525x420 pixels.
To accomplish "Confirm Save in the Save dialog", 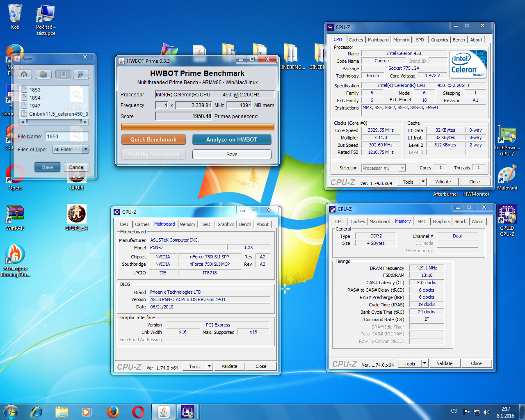I will (x=47, y=167).
